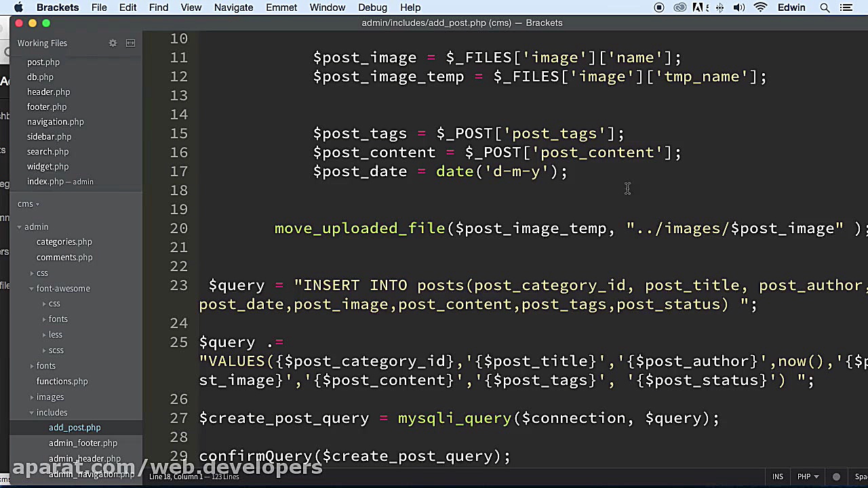Open db.php in Working Files
868x488 pixels.
click(40, 77)
